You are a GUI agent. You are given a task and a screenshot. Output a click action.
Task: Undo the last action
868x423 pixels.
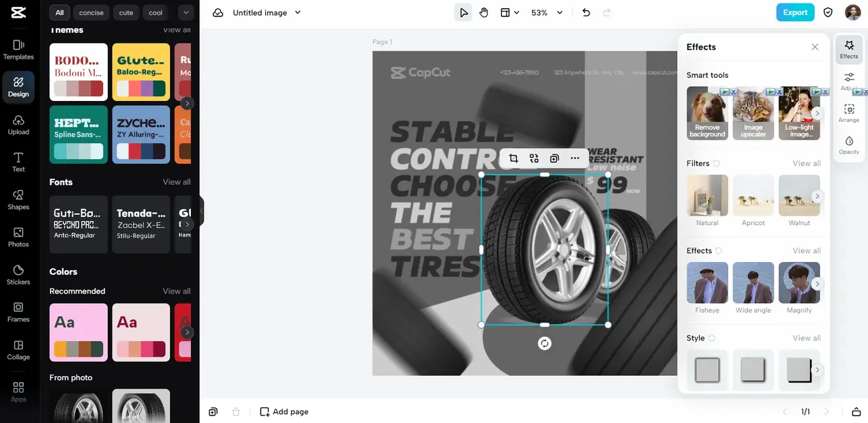tap(586, 12)
